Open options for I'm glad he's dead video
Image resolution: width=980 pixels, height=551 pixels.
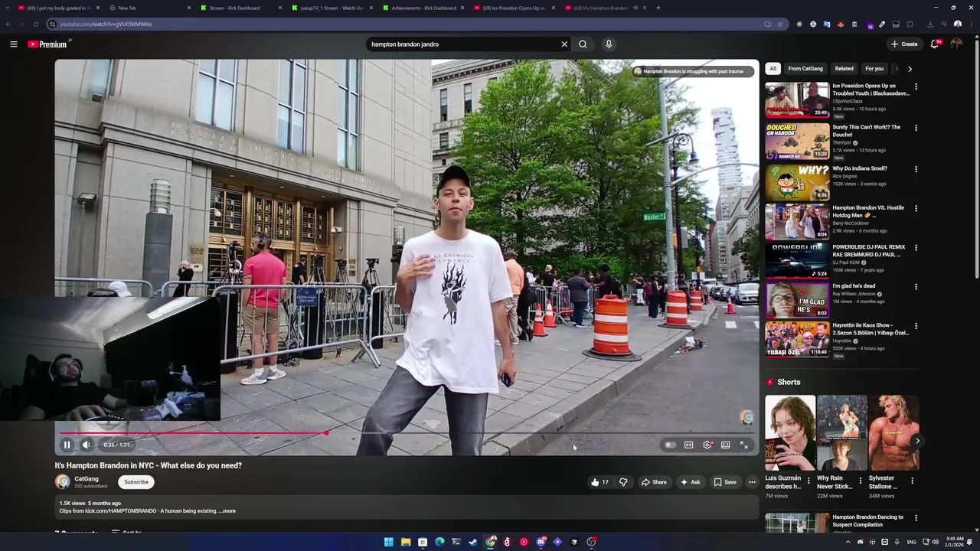coord(916,287)
